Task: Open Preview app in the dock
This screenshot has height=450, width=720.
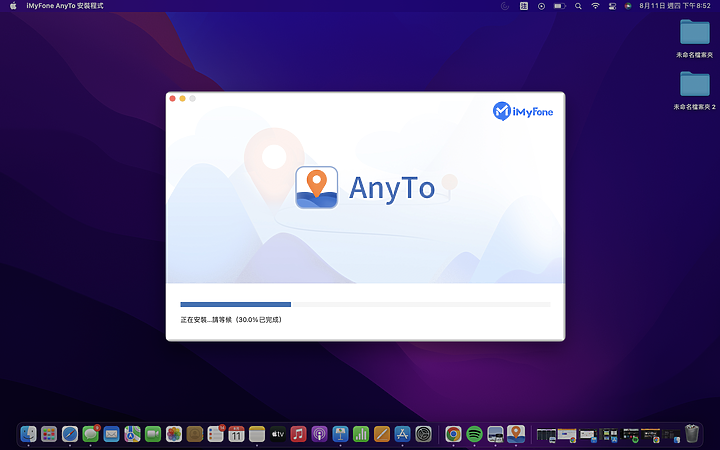Action: [495, 433]
